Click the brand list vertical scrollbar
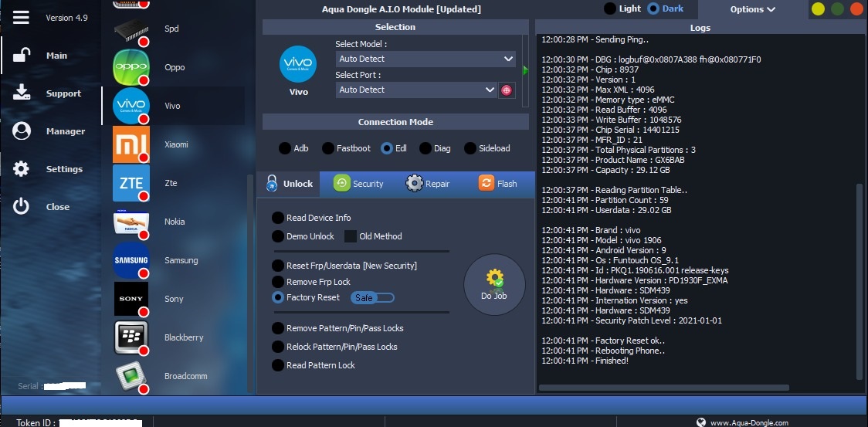868x427 pixels. pyautogui.click(x=250, y=283)
